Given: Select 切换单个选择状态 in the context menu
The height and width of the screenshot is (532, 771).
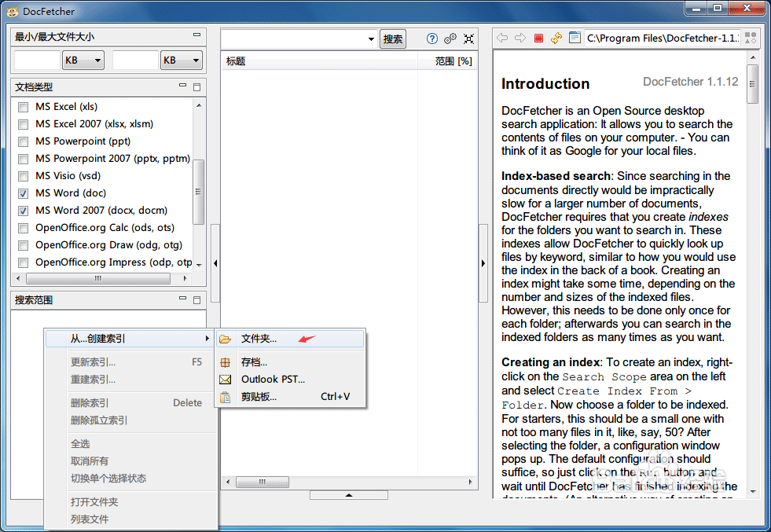Looking at the screenshot, I should (130, 479).
